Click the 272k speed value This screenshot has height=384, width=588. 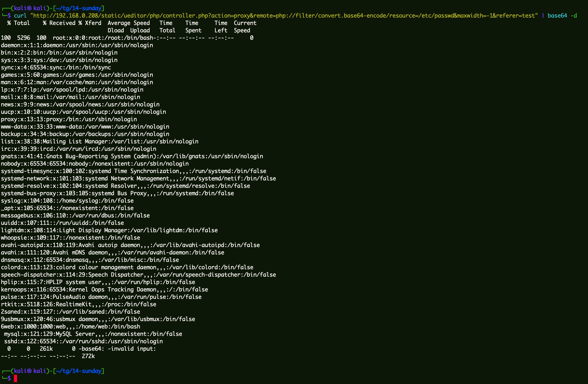pyautogui.click(x=88, y=356)
